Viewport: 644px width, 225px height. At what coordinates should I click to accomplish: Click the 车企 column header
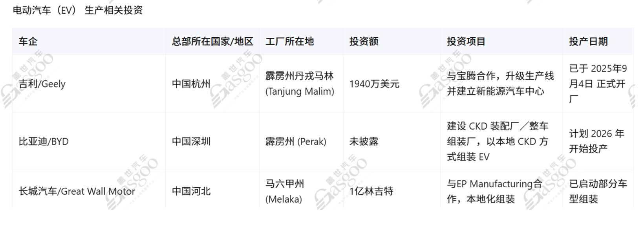pyautogui.click(x=28, y=41)
